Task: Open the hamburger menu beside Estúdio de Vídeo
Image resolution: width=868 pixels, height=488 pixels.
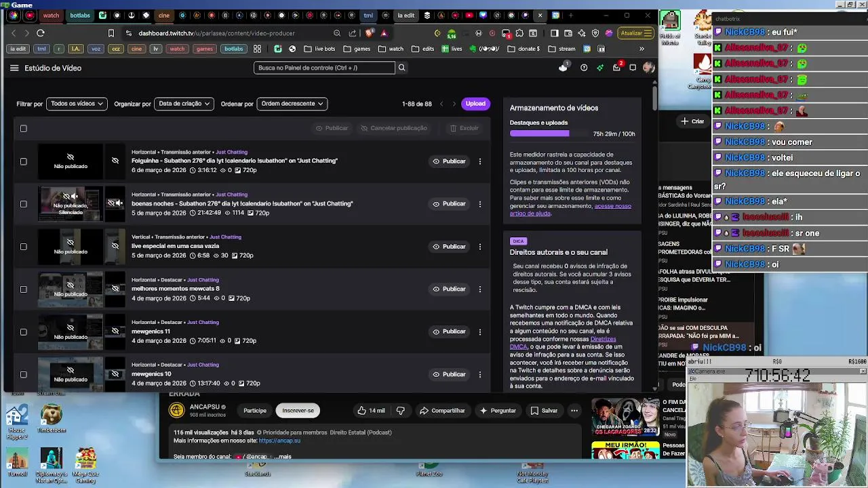Action: [14, 68]
